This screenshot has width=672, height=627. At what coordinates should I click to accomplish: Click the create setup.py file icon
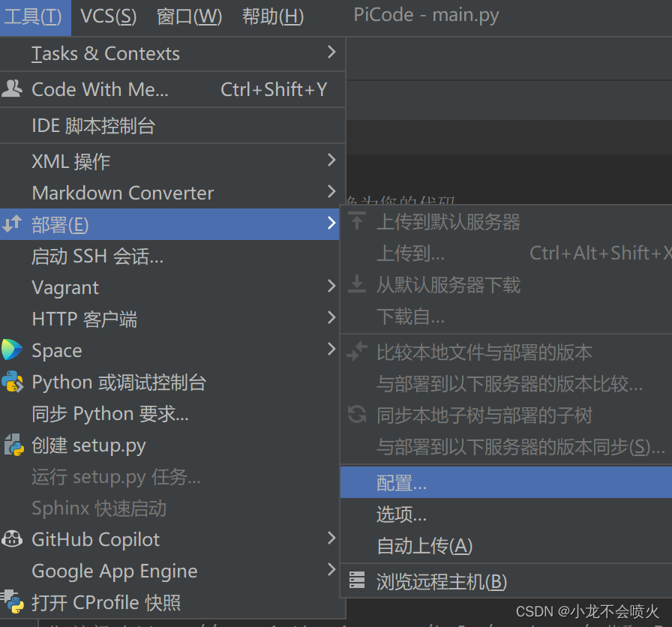[13, 445]
